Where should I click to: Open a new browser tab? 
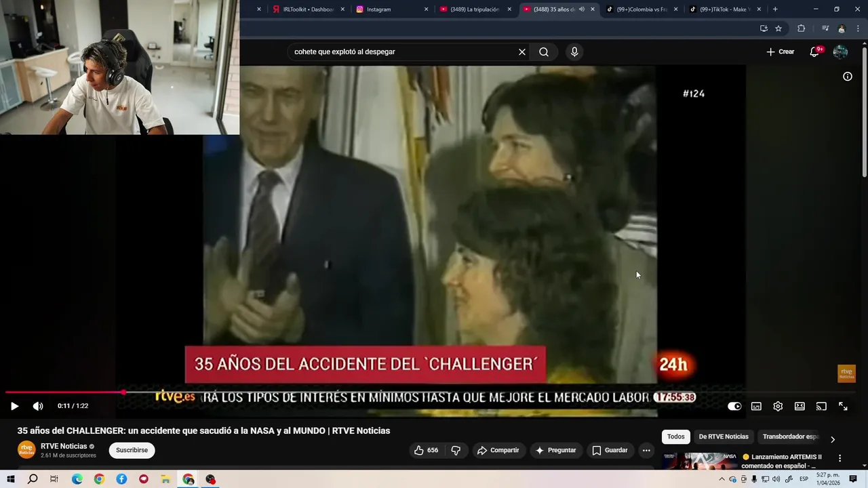(775, 9)
